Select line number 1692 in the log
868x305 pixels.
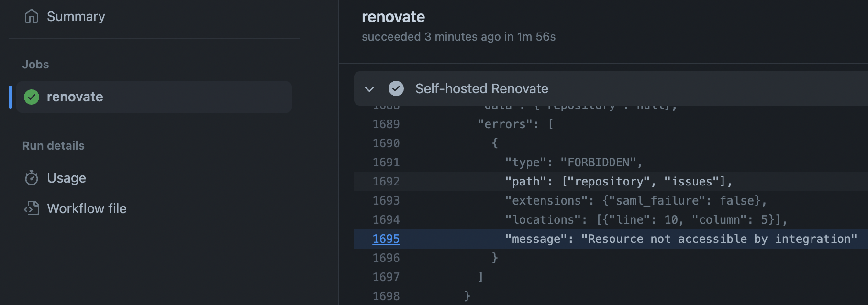tap(386, 181)
